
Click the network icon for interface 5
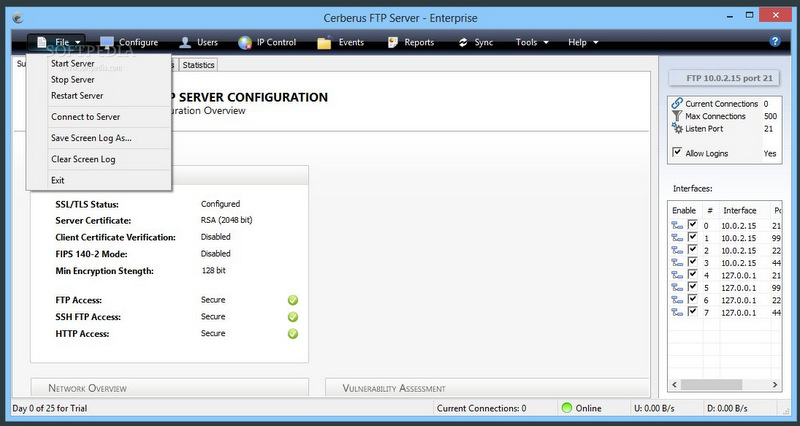(677, 287)
